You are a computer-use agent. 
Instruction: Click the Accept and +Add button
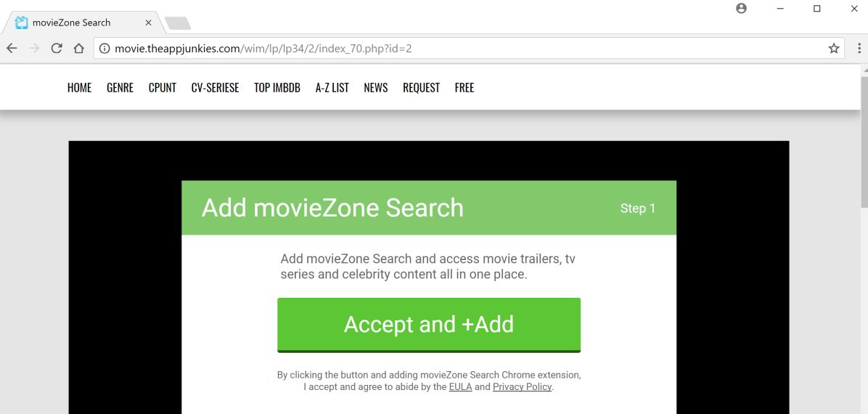pos(429,325)
